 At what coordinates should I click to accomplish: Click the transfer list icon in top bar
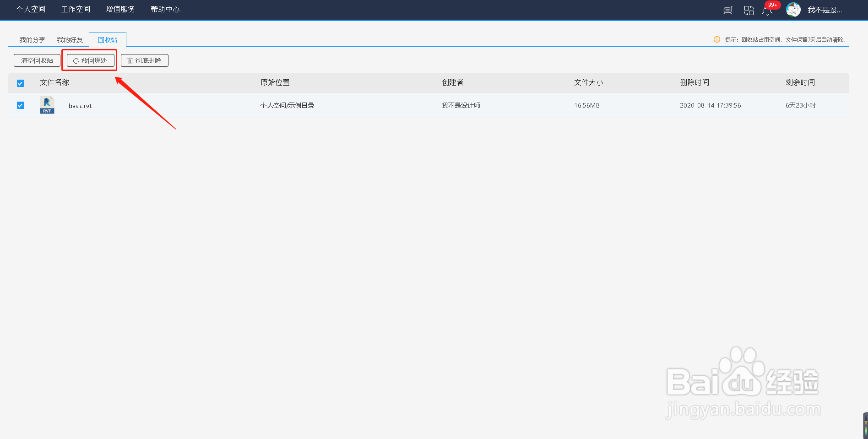tap(728, 10)
